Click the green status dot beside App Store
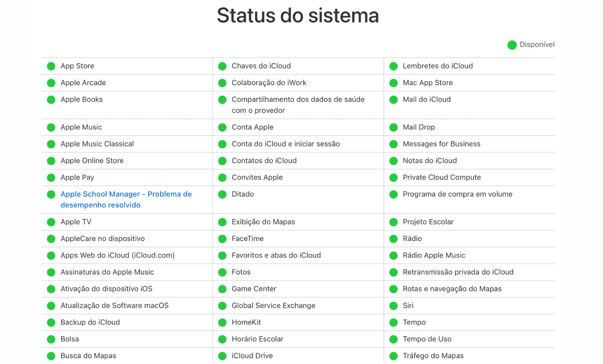Image resolution: width=603 pixels, height=364 pixels. [x=51, y=66]
